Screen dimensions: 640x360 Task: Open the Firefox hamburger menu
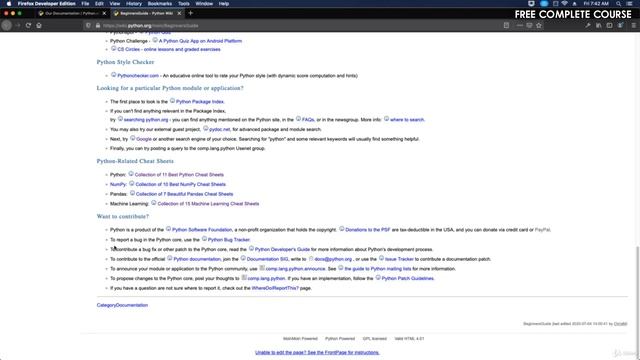tap(633, 25)
